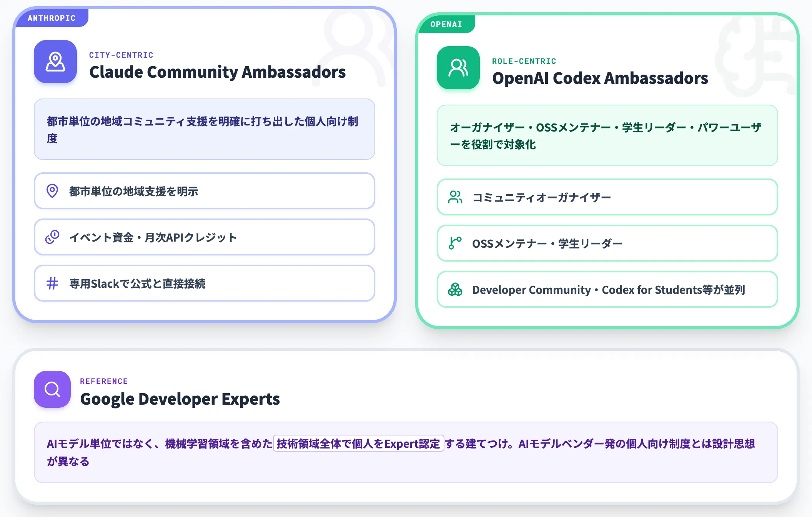This screenshot has height=517, width=812.
Task: Click the Developer Community・Codex for Students等が並列 text
Action: 609,290
